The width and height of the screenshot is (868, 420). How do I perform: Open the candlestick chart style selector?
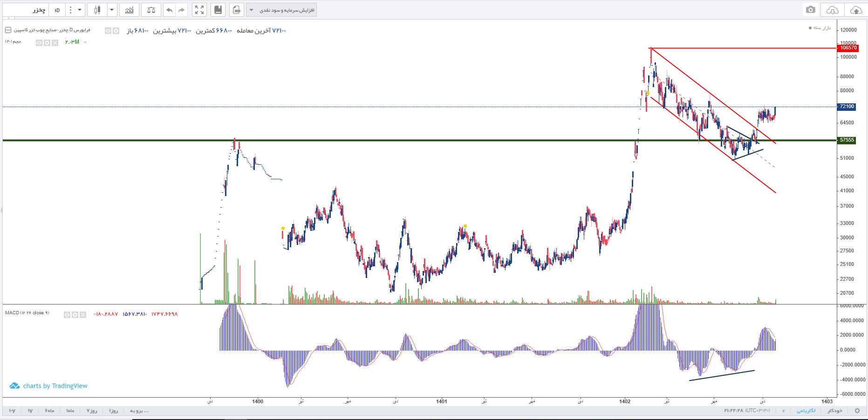(98, 10)
